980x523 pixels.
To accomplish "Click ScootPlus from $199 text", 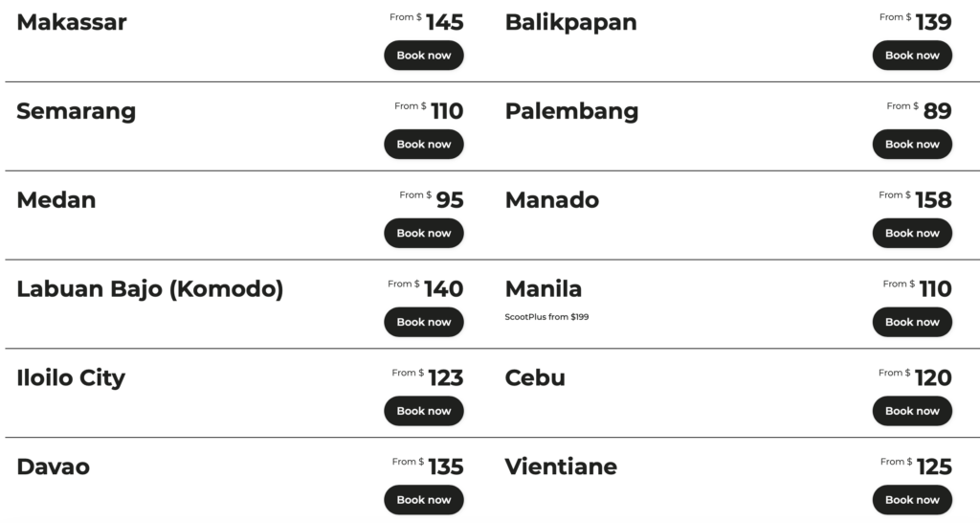I will [546, 317].
